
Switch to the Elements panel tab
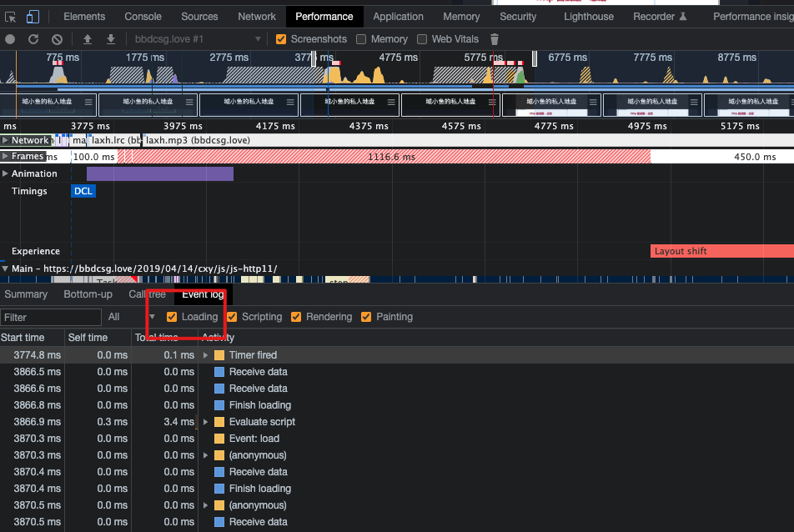tap(84, 17)
